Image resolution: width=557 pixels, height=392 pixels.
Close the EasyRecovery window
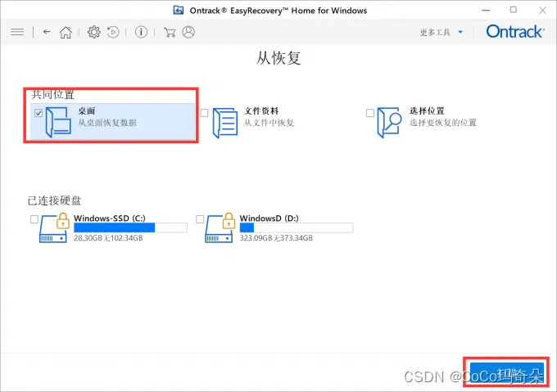point(542,11)
